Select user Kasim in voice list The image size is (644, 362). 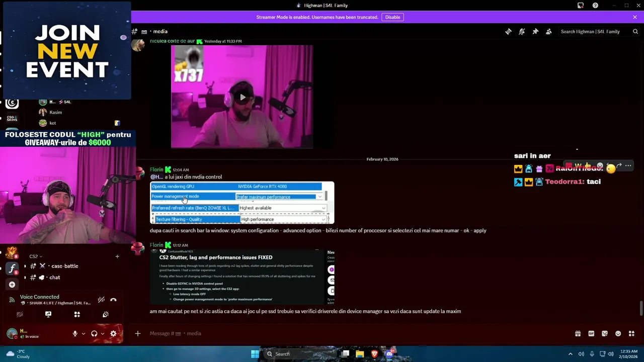55,113
